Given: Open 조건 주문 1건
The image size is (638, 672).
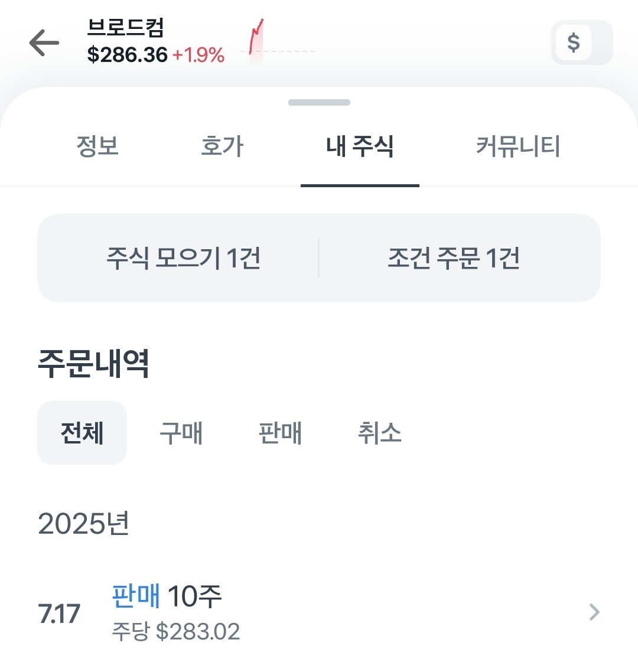Looking at the screenshot, I should coord(454,258).
